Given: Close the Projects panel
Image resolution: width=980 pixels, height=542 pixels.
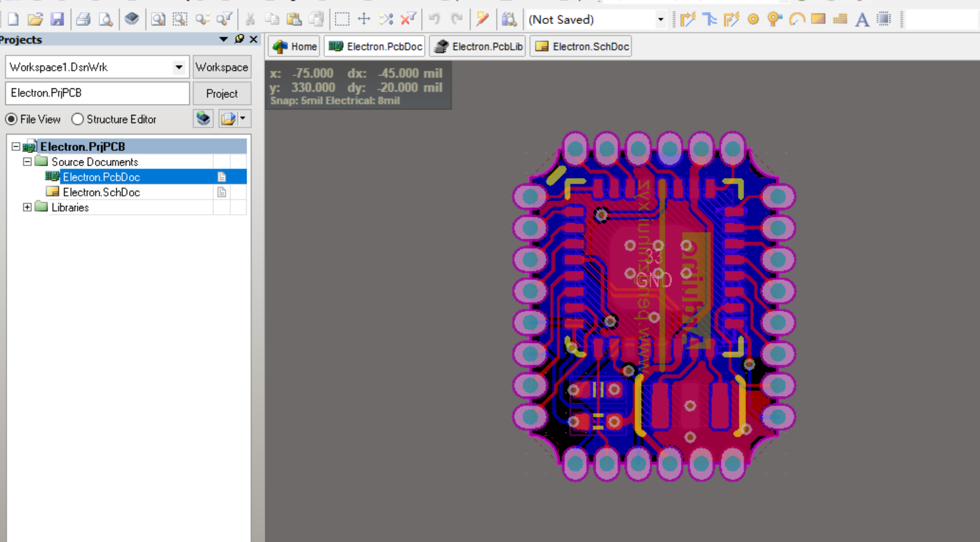Looking at the screenshot, I should pos(254,39).
